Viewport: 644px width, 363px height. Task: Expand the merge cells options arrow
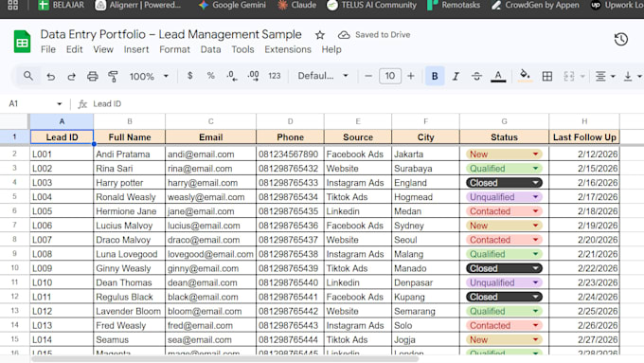pos(582,77)
